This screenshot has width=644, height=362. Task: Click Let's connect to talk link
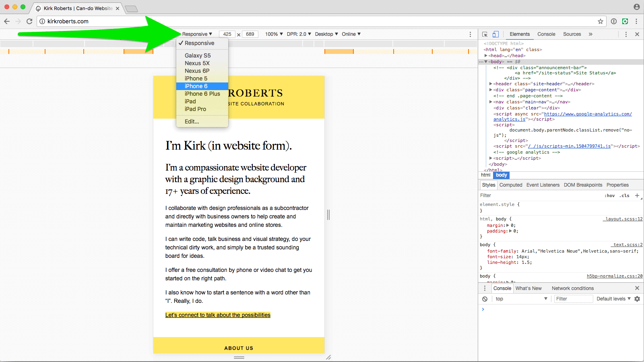218,315
